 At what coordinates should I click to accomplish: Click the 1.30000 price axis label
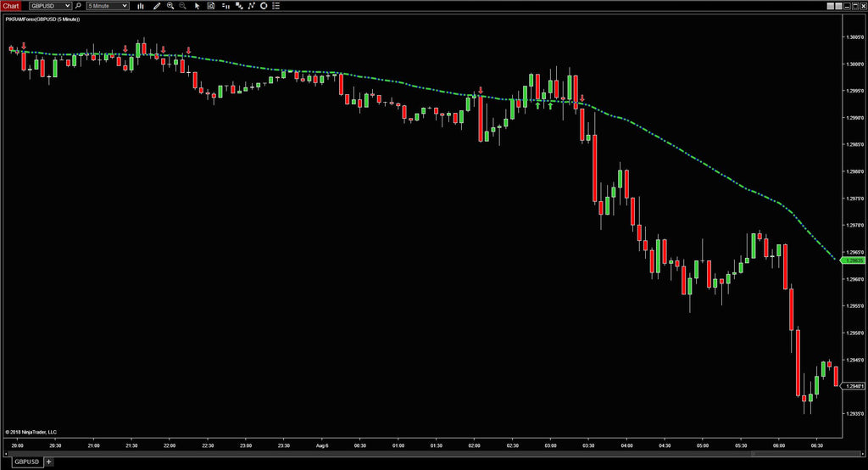pyautogui.click(x=855, y=64)
